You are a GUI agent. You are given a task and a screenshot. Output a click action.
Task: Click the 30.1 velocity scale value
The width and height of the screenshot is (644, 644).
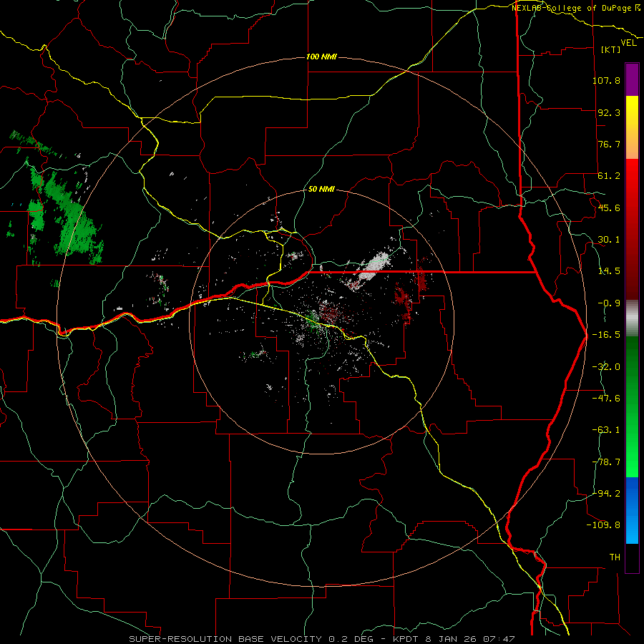click(609, 240)
